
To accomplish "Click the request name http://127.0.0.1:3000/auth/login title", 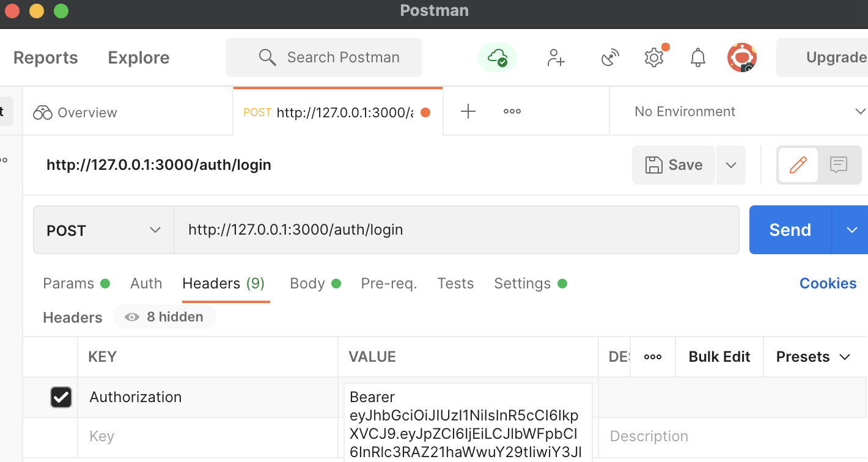I will [x=159, y=165].
